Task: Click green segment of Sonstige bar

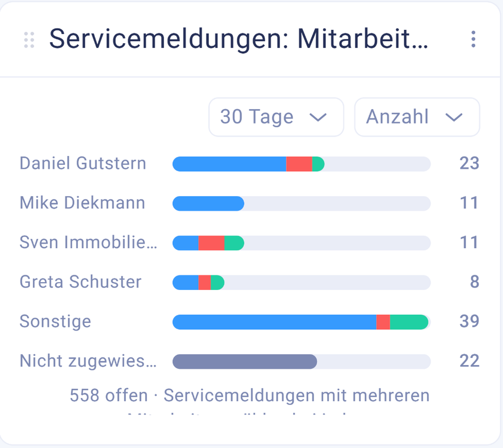Action: pos(409,322)
